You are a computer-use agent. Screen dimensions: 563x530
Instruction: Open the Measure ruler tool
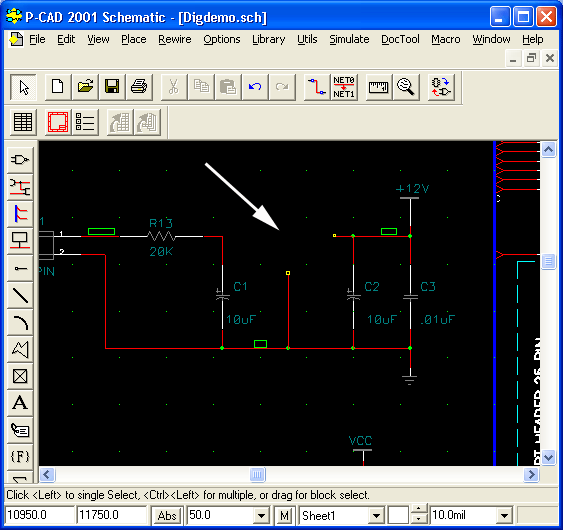click(378, 87)
